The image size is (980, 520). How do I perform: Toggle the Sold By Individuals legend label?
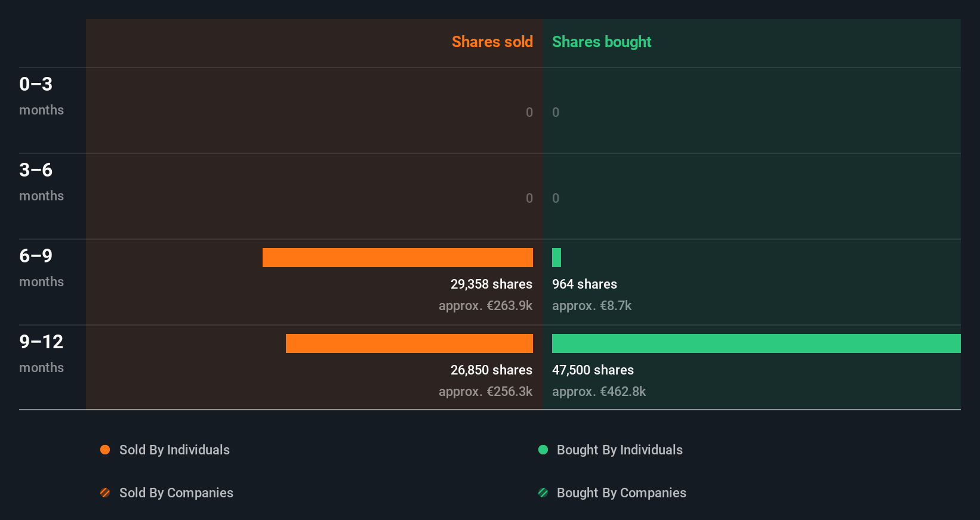pyautogui.click(x=174, y=450)
